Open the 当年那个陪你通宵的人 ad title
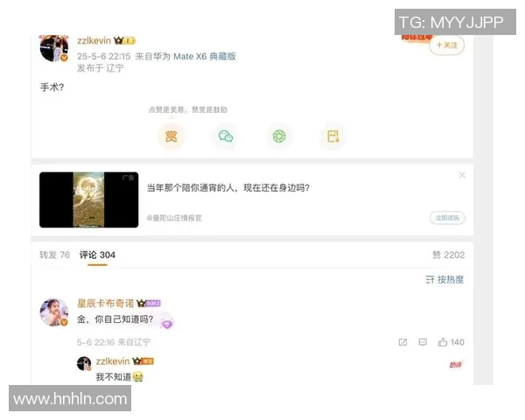This screenshot has height=420, width=525. [228, 187]
